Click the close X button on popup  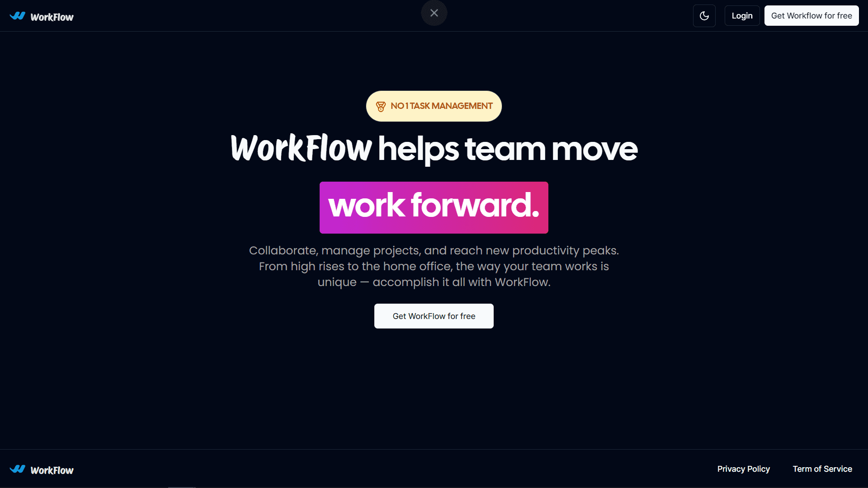[434, 13]
